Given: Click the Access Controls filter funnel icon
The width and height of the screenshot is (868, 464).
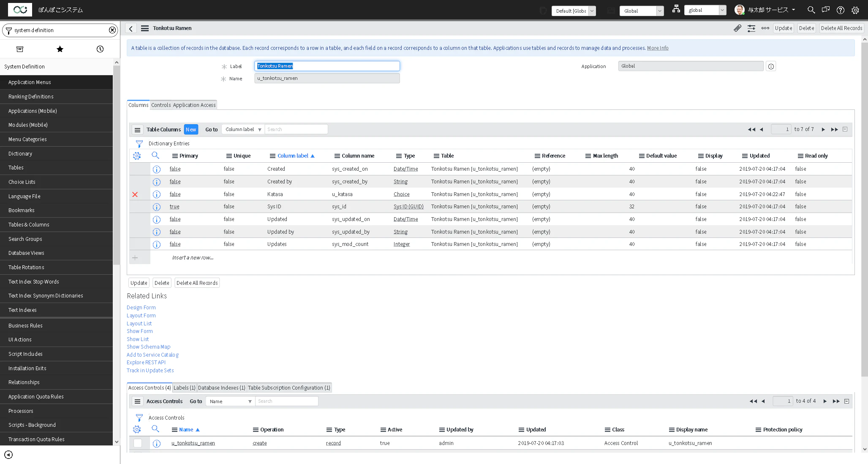Looking at the screenshot, I should coord(139,418).
